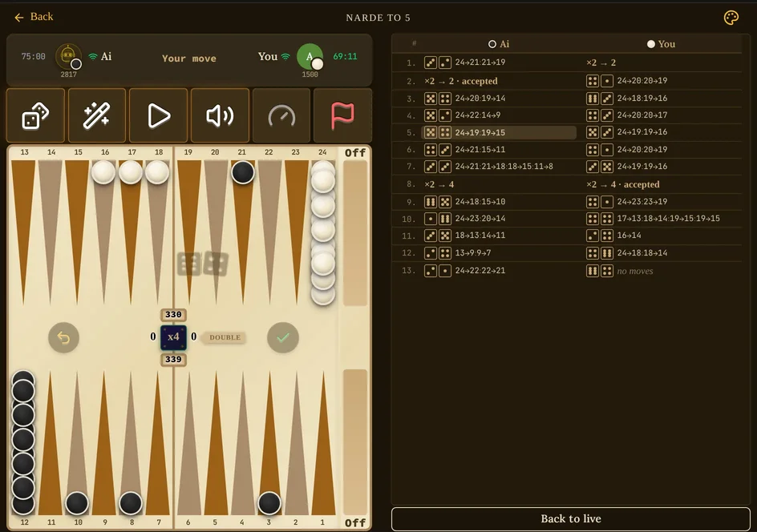Select Ai move 24→23:20→14
This screenshot has height=532, width=757.
point(480,219)
